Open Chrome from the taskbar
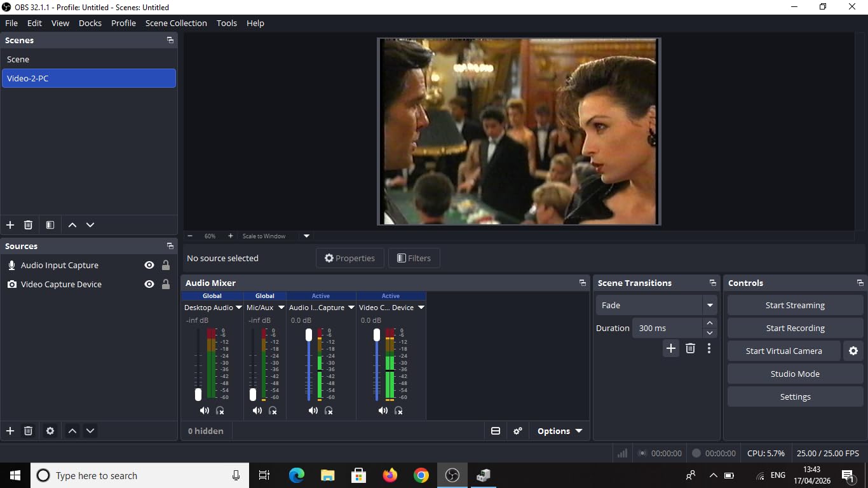The height and width of the screenshot is (488, 868). tap(421, 475)
